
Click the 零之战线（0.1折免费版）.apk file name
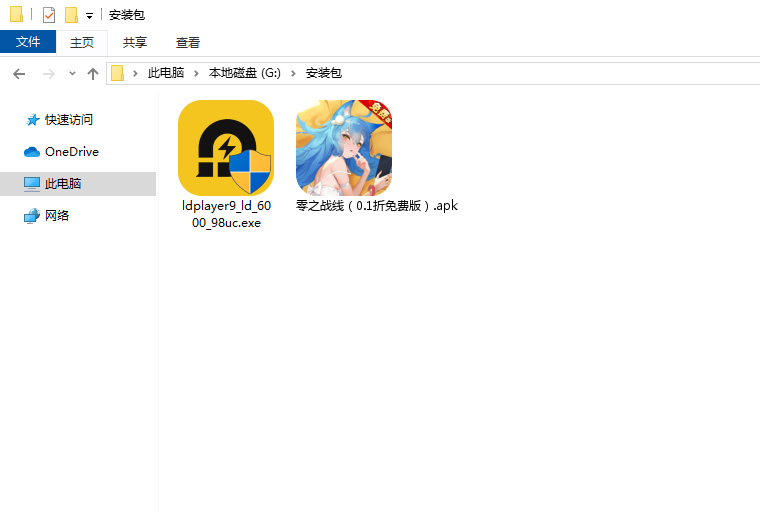click(x=377, y=206)
